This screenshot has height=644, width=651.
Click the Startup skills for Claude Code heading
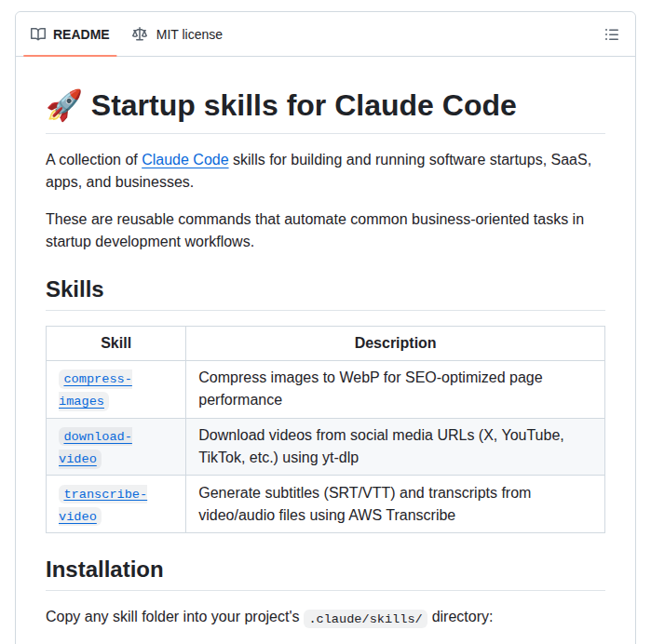coord(304,105)
